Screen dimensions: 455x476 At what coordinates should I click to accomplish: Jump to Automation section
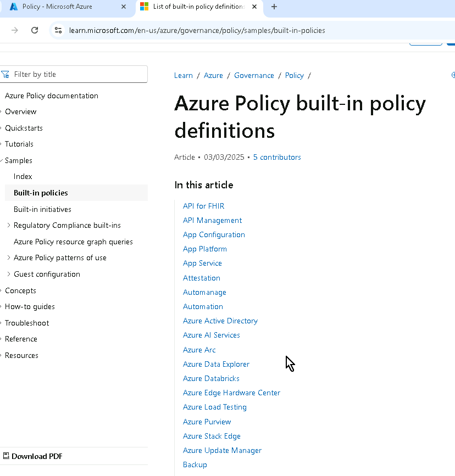[x=203, y=306]
